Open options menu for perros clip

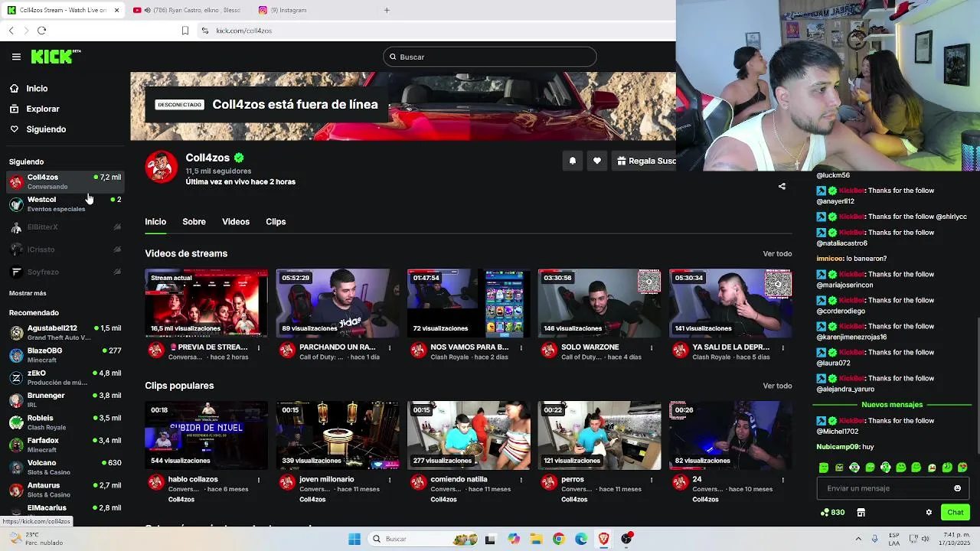click(x=652, y=480)
